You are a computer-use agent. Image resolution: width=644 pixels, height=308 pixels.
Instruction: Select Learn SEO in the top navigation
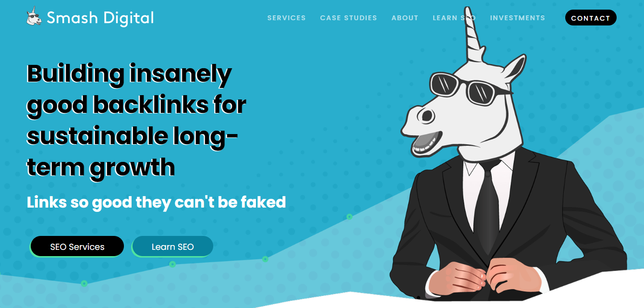[454, 18]
